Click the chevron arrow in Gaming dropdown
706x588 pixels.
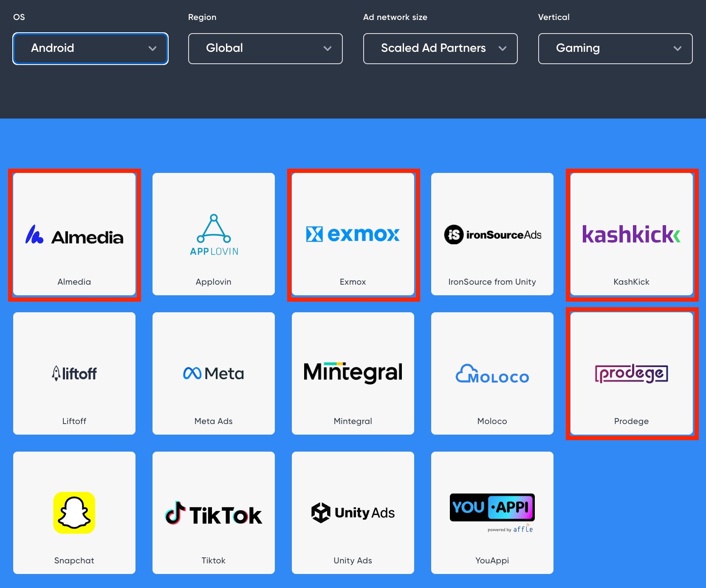tap(678, 48)
